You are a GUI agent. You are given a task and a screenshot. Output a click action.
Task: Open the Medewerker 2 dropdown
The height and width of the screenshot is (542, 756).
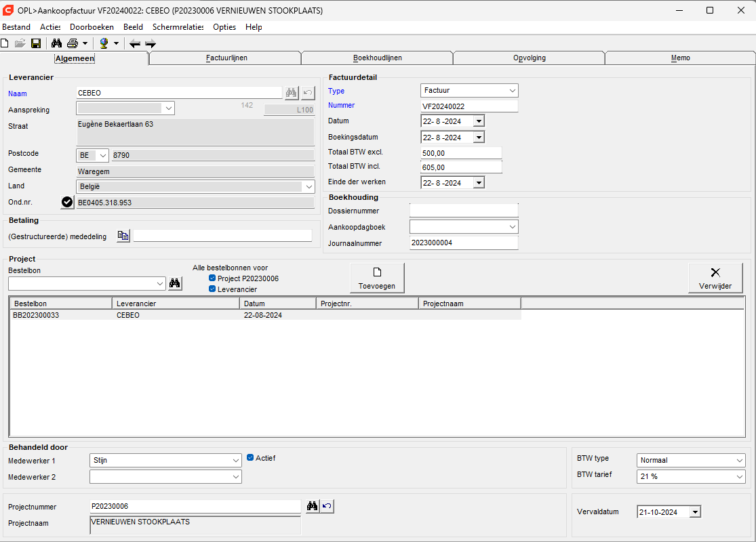coord(236,477)
